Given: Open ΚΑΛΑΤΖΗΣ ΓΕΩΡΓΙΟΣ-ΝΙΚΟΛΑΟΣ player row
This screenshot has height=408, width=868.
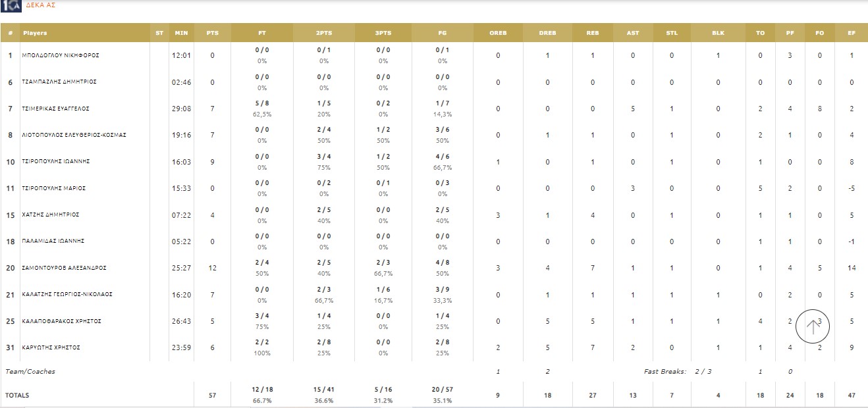Looking at the screenshot, I should pos(67,294).
